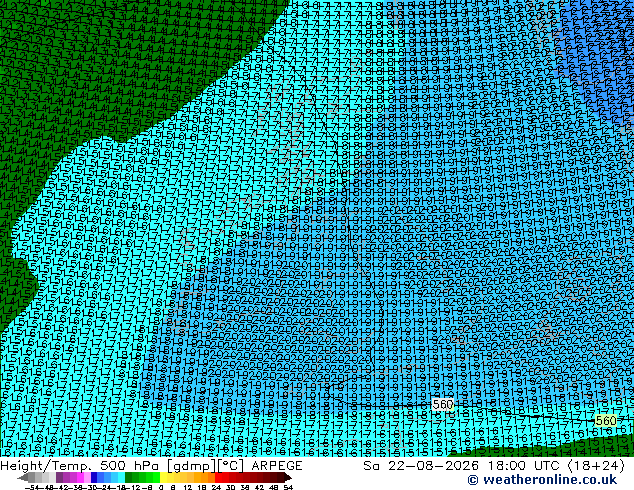Pick the grey arrow tip at the legend's start

coord(22,478)
